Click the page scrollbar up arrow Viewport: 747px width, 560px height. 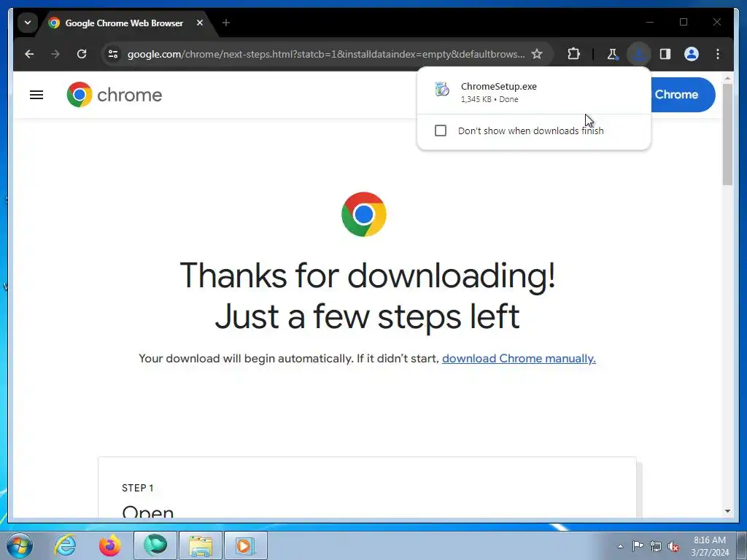727,77
